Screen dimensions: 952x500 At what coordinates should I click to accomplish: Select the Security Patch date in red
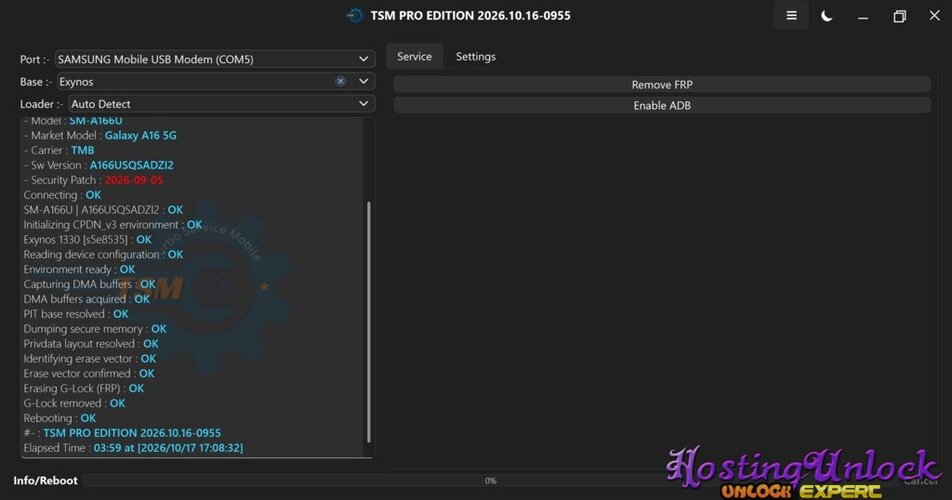click(134, 180)
